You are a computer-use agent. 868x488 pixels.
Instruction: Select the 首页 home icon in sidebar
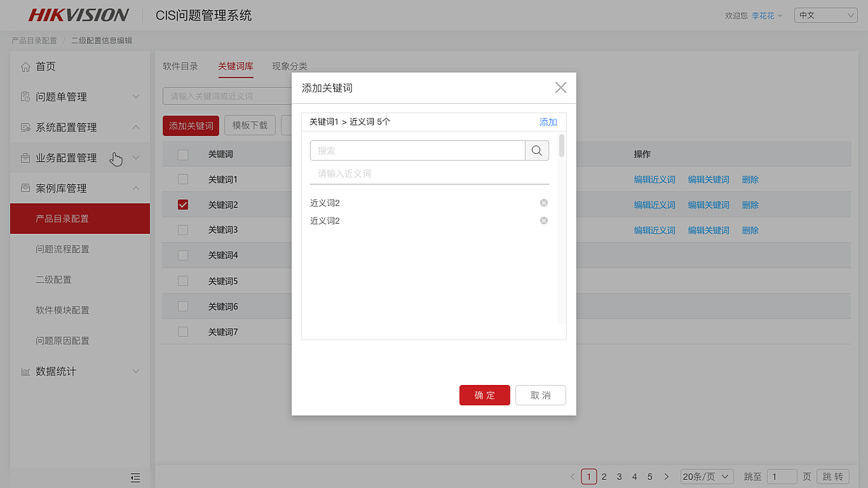26,66
